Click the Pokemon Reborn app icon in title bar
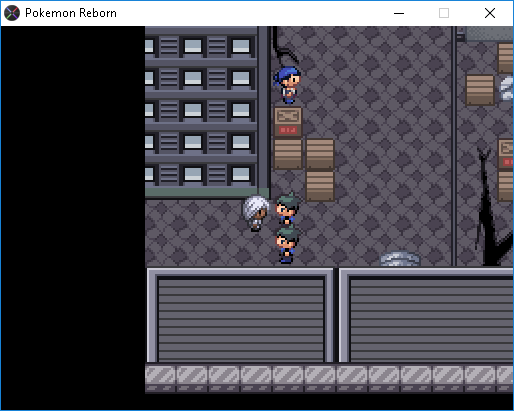The image size is (514, 411). click(12, 13)
